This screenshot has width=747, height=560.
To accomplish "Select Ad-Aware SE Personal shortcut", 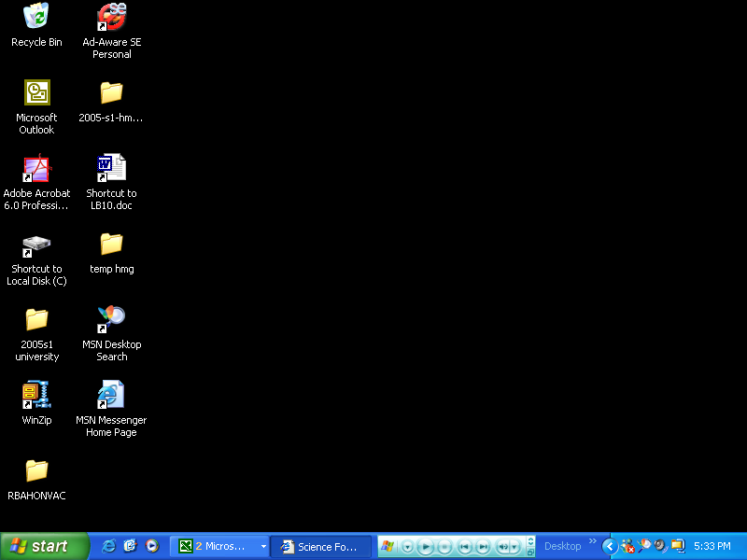I will pyautogui.click(x=111, y=17).
